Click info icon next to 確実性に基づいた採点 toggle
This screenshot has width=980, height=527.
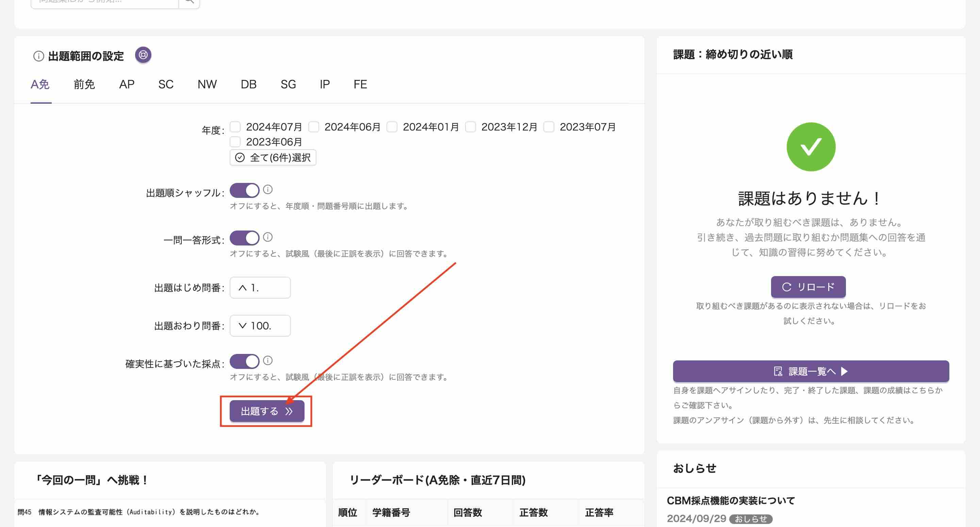tap(268, 360)
